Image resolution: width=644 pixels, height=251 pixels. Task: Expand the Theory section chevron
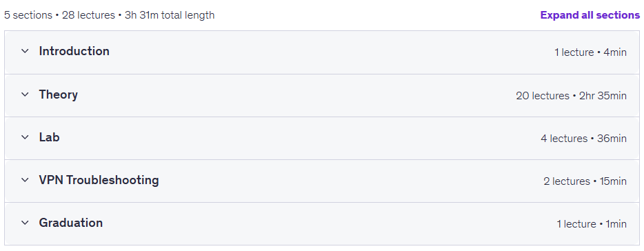25,94
